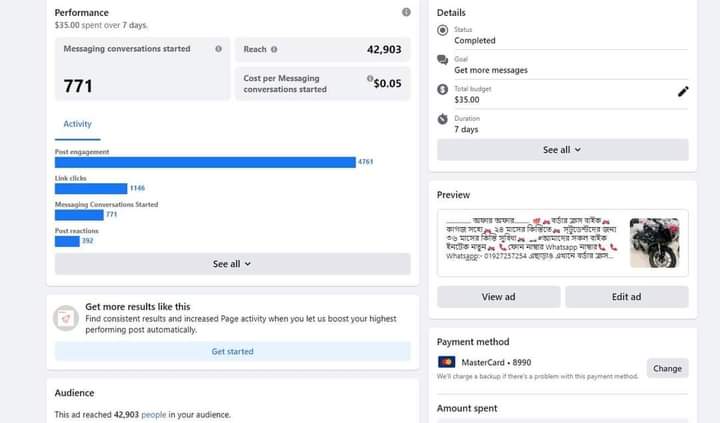The height and width of the screenshot is (423, 720).
Task: Click the info icon next to Reach
Action: click(x=274, y=49)
